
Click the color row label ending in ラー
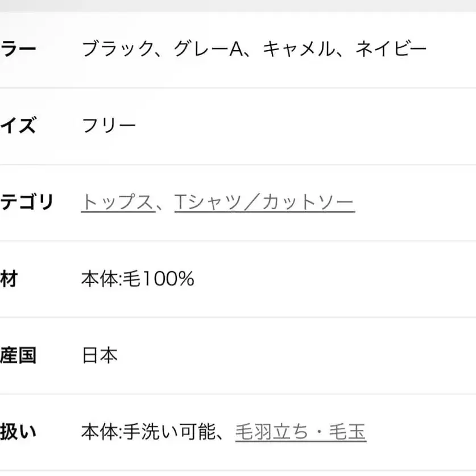click(x=18, y=49)
